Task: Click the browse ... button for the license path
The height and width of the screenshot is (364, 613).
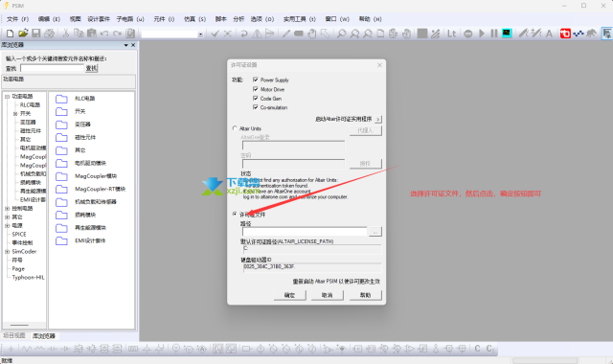Action: pos(375,232)
